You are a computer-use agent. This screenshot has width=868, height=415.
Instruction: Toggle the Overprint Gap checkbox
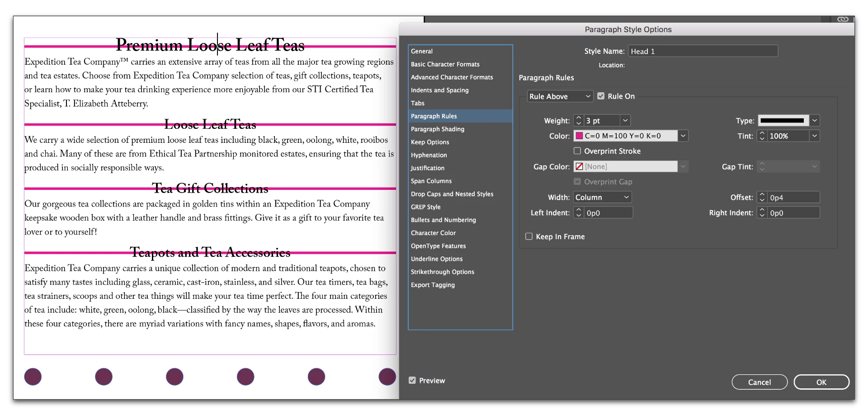[x=577, y=181]
